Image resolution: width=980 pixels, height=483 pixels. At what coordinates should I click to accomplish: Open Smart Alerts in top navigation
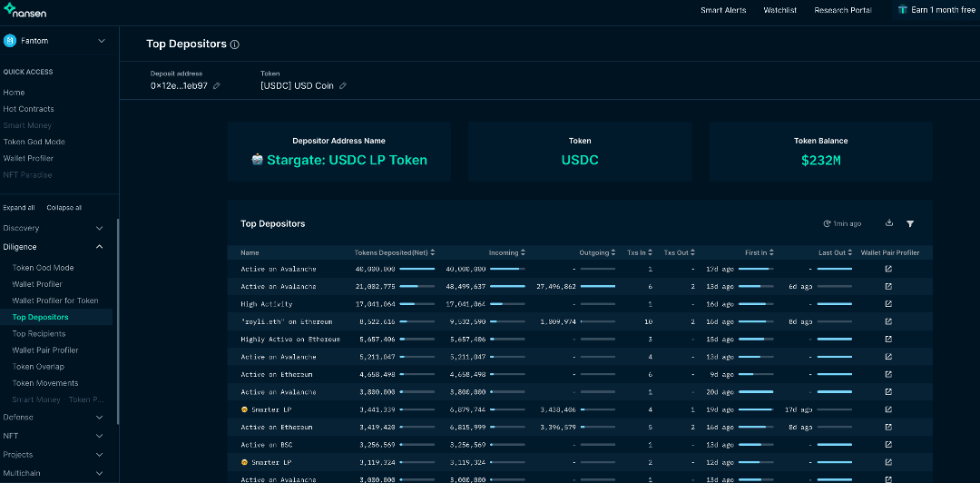pos(722,10)
